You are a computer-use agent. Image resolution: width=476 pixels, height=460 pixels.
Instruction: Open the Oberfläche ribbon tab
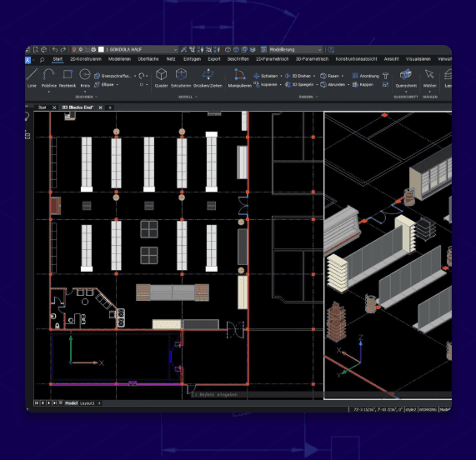148,59
